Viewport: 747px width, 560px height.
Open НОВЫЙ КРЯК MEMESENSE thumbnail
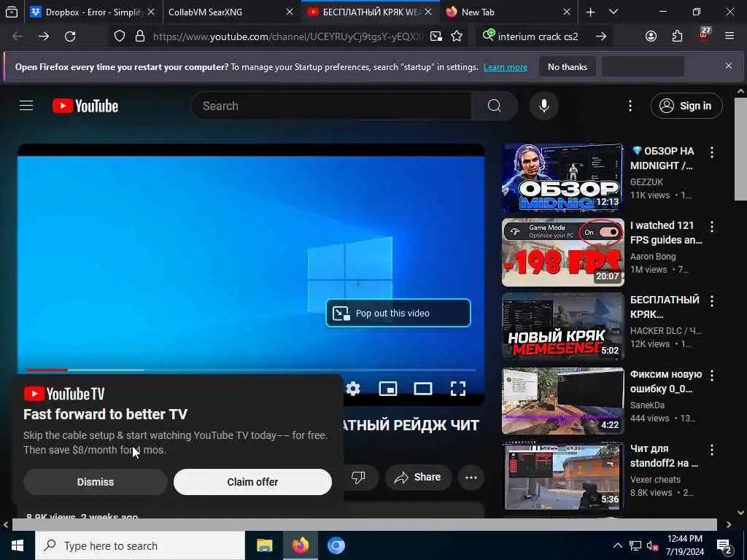tap(562, 326)
